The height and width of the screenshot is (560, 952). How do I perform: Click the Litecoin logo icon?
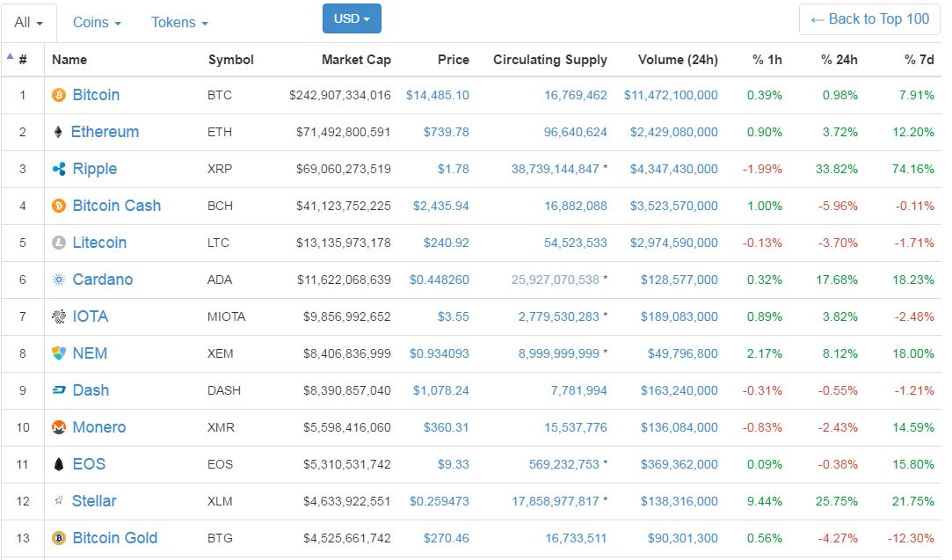59,243
